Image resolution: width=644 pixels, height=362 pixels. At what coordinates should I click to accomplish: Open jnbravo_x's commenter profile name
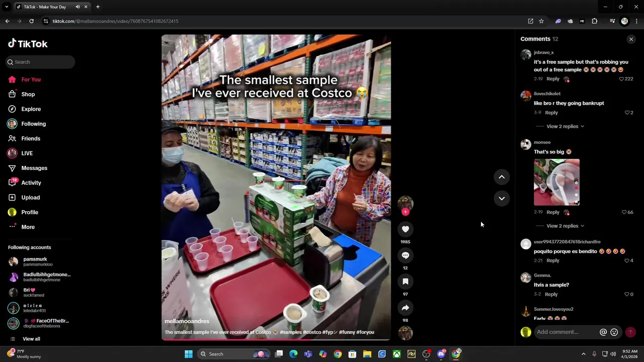(544, 52)
